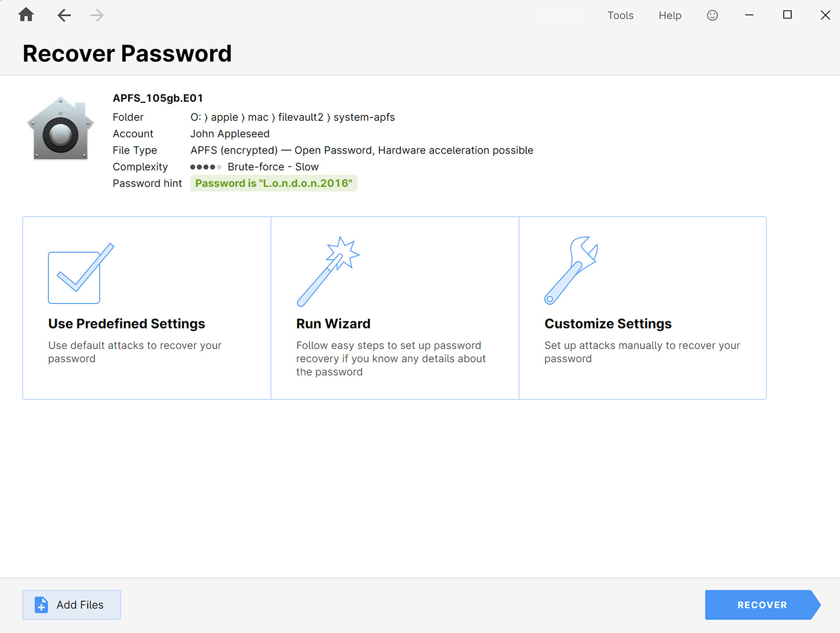The image size is (840, 633).
Task: Click the Complexity label
Action: point(140,167)
